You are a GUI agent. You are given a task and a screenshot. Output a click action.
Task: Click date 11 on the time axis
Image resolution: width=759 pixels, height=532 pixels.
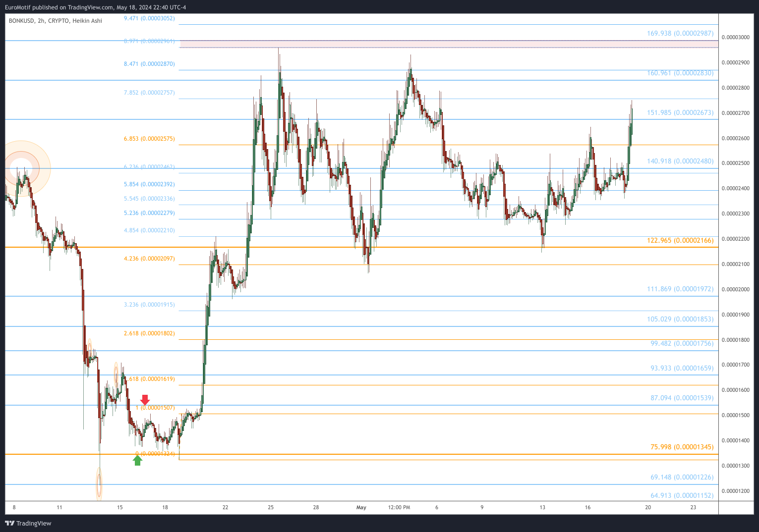(59, 507)
